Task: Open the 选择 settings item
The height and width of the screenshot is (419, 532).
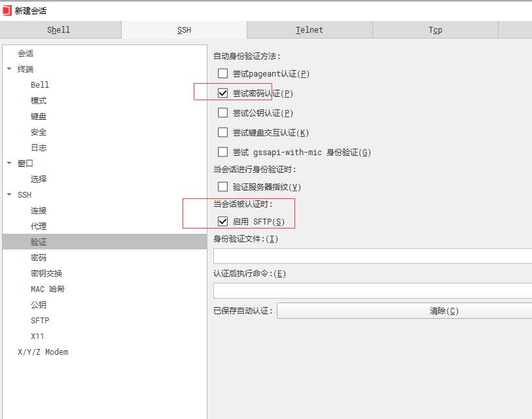Action: point(39,179)
